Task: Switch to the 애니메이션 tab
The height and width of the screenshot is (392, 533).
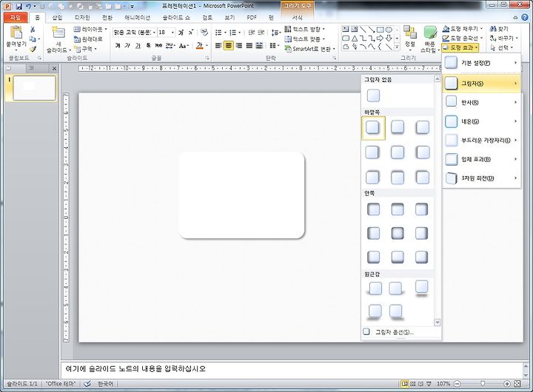Action: [138, 17]
